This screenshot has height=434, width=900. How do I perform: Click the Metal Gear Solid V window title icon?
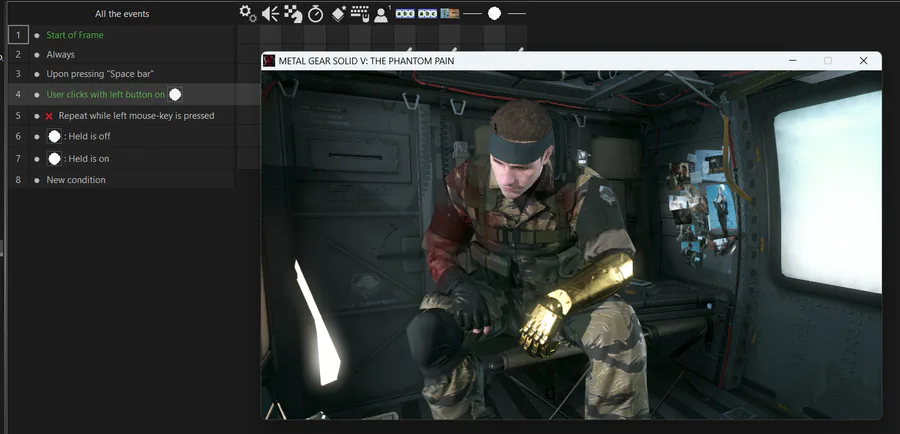[x=269, y=61]
